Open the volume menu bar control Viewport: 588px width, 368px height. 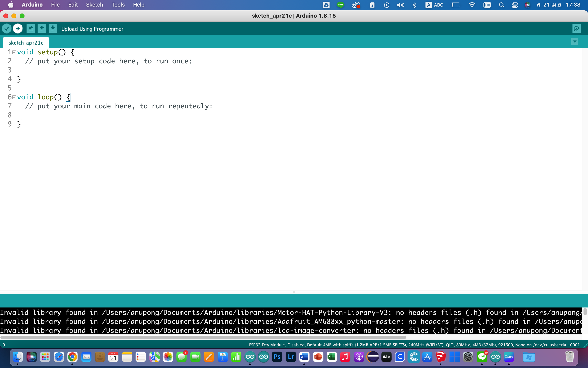point(400,5)
